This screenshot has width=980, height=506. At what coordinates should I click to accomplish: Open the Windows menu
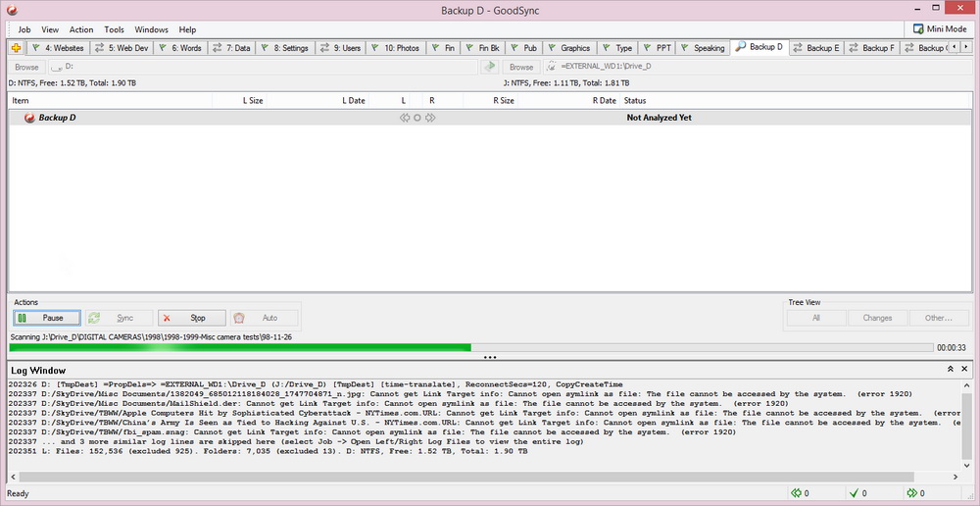[x=151, y=29]
